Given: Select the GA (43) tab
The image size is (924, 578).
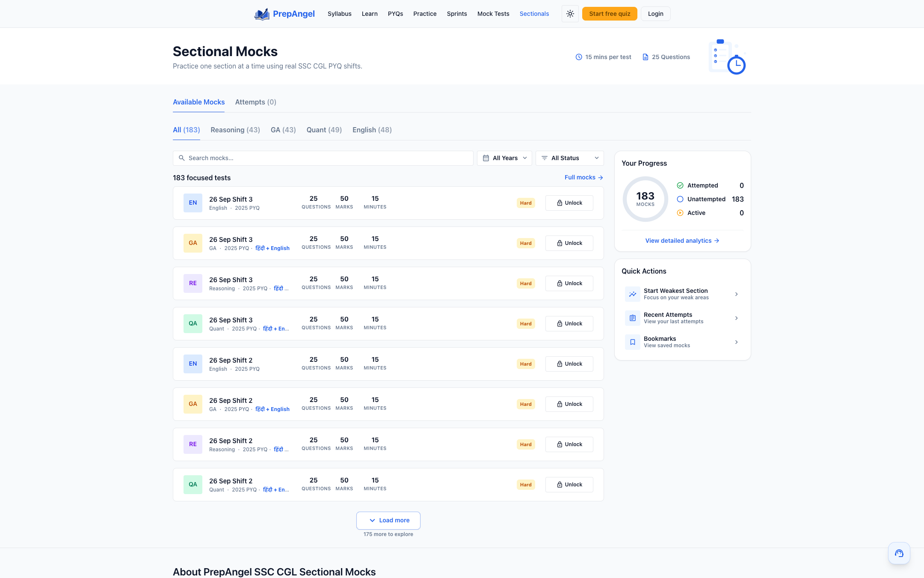Looking at the screenshot, I should (x=283, y=130).
